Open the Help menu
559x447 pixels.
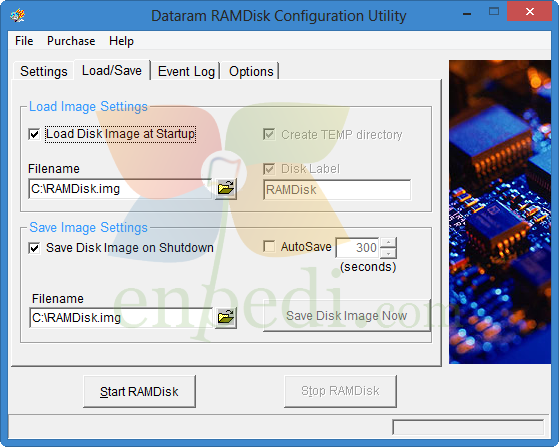pos(121,41)
